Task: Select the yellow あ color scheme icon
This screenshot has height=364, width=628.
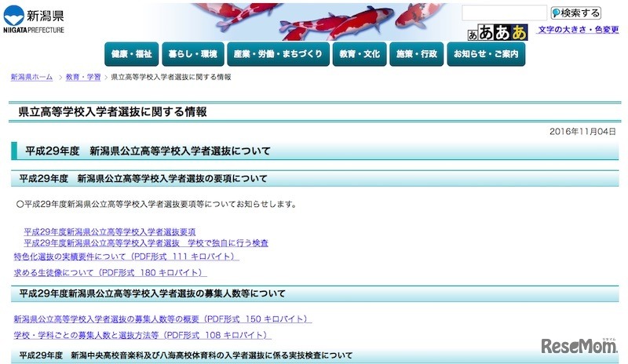Action: tap(519, 32)
